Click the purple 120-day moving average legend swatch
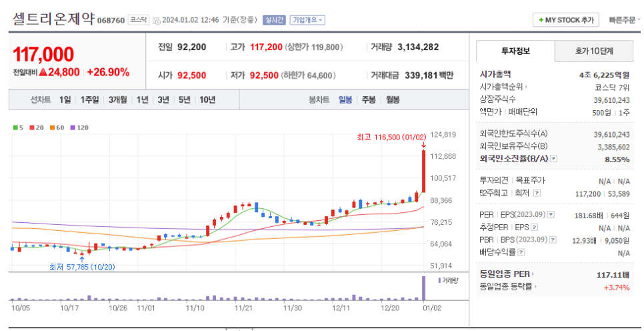 [73, 128]
